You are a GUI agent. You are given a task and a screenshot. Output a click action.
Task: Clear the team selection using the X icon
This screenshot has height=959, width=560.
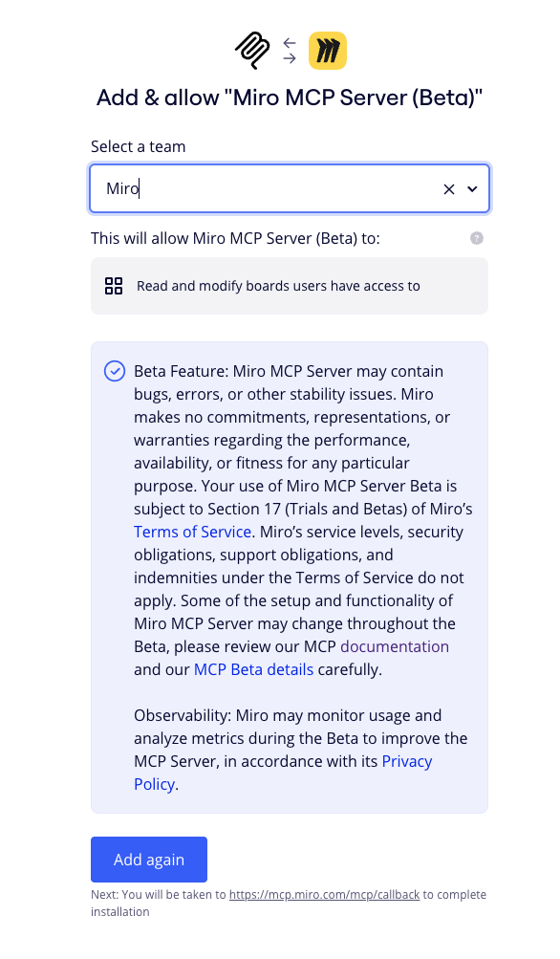point(448,188)
